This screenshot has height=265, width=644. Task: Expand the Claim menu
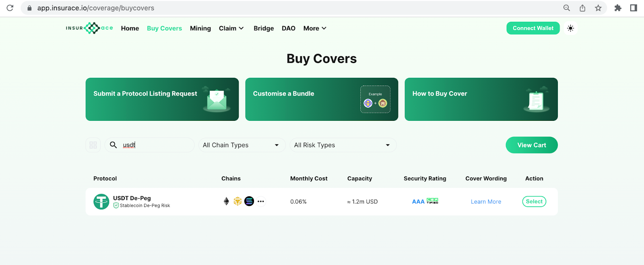click(231, 28)
